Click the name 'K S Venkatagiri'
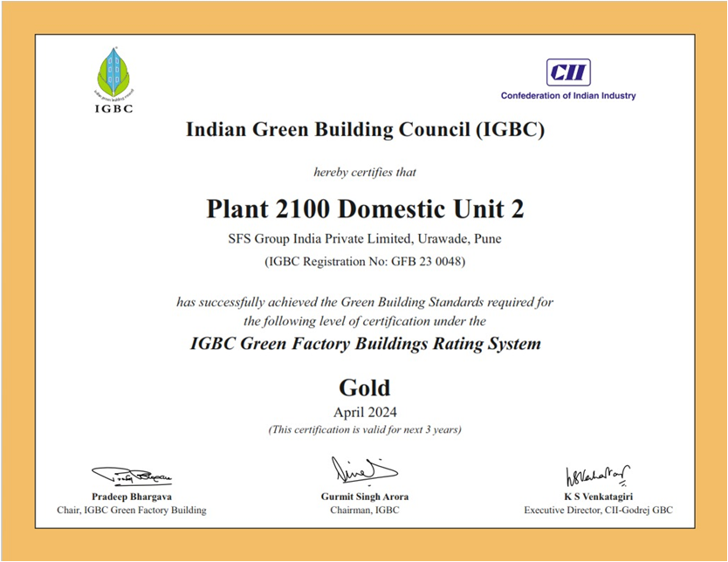The height and width of the screenshot is (562, 728). (x=599, y=497)
